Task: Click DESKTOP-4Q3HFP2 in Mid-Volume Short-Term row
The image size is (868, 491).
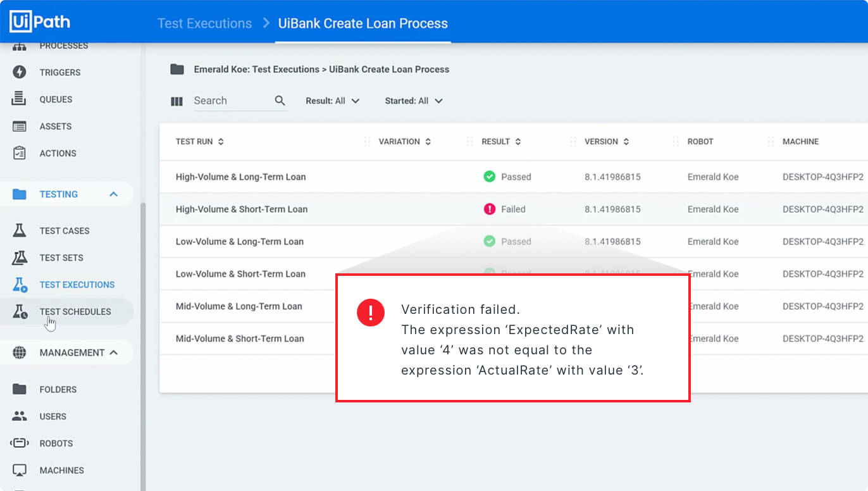Action: [822, 339]
